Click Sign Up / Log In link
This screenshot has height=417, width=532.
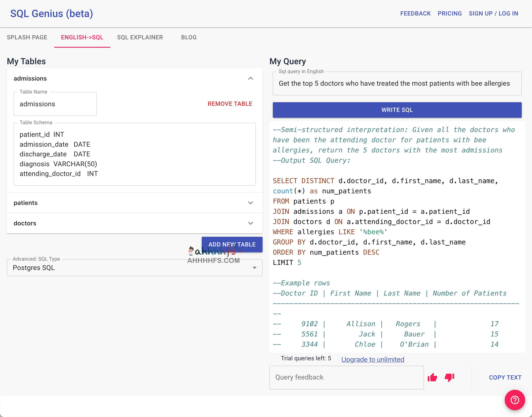(493, 13)
